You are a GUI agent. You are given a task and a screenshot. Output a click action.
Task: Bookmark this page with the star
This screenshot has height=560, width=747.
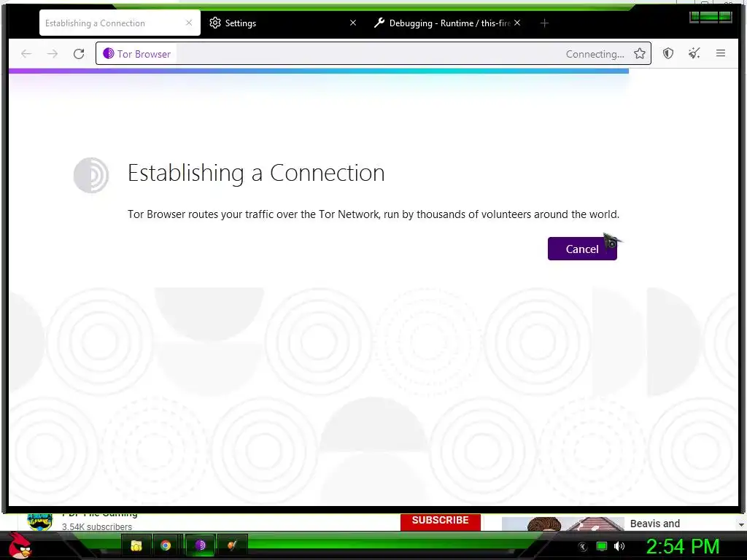coord(639,54)
